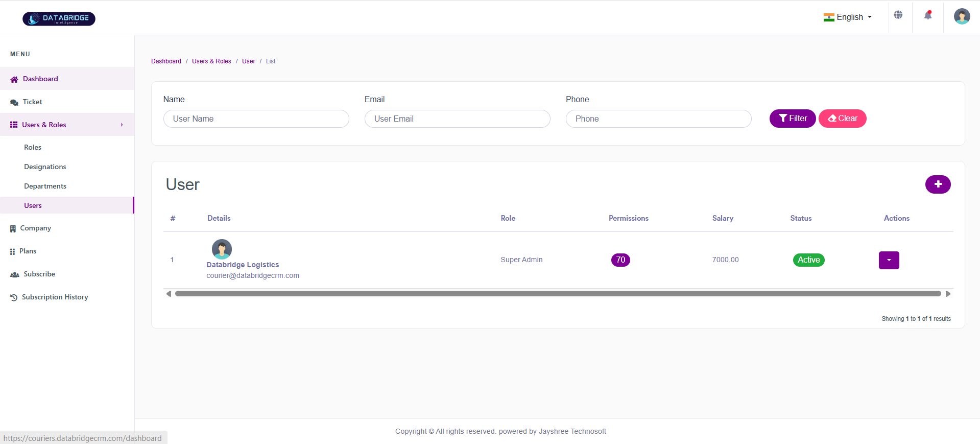Open the English language dropdown

[848, 17]
